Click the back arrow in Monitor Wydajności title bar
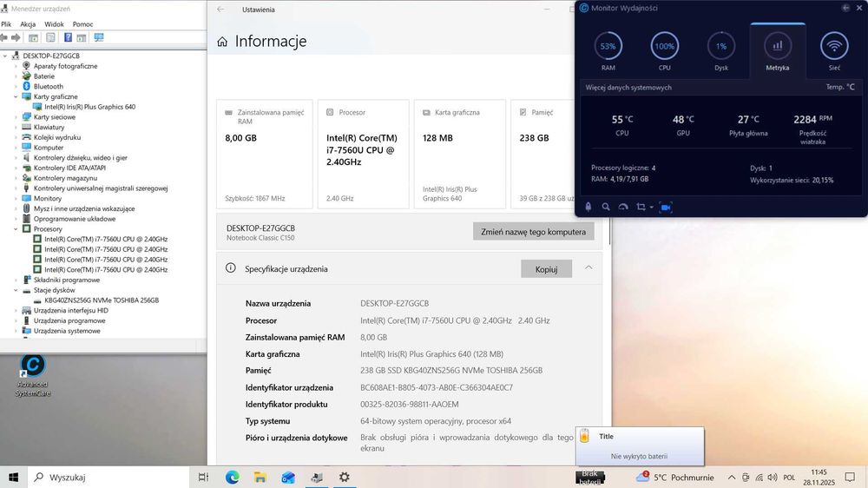Viewport: 868px width, 488px height. [845, 8]
